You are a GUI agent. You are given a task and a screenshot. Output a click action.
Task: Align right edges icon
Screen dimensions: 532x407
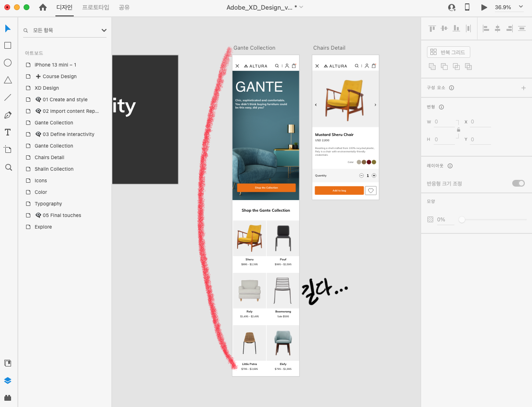509,28
